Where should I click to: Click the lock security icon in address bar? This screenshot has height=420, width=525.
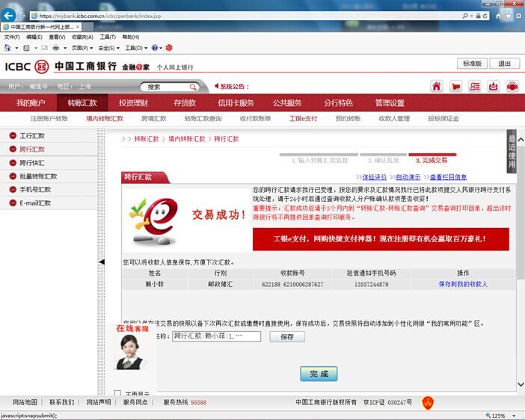coord(479,16)
